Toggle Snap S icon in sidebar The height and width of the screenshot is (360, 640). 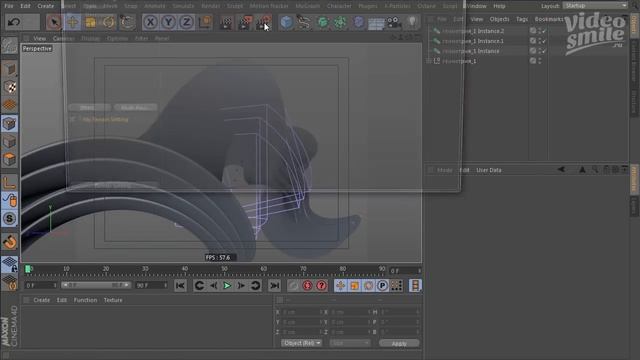9,218
